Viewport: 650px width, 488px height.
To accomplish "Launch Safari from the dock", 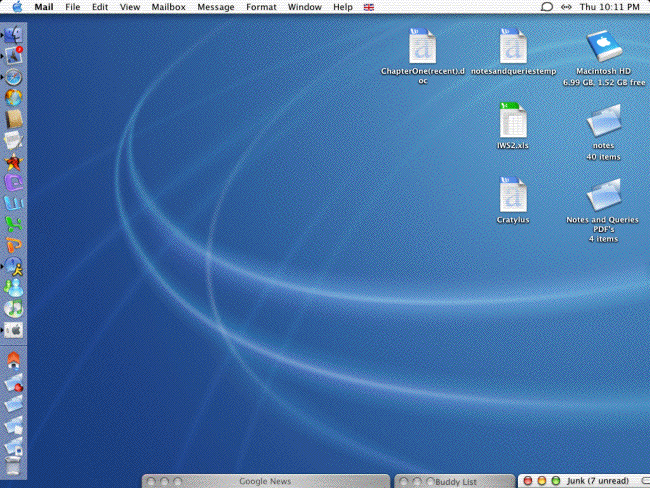I will 15,76.
